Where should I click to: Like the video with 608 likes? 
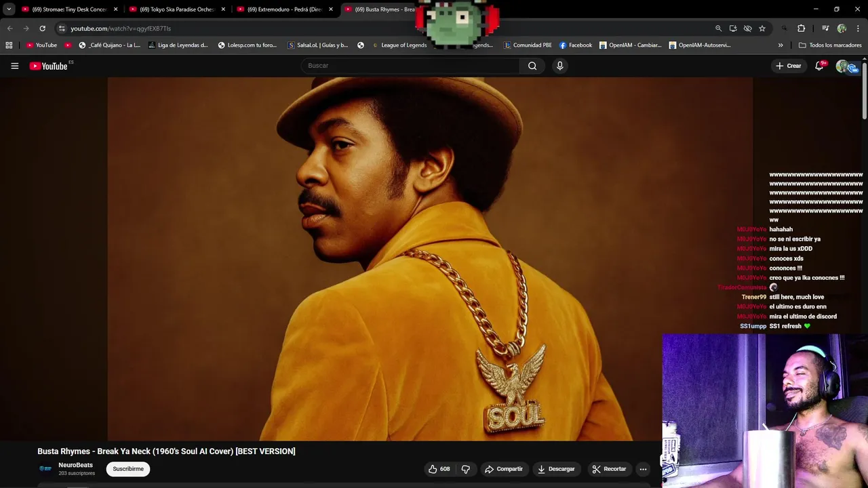[x=439, y=469]
